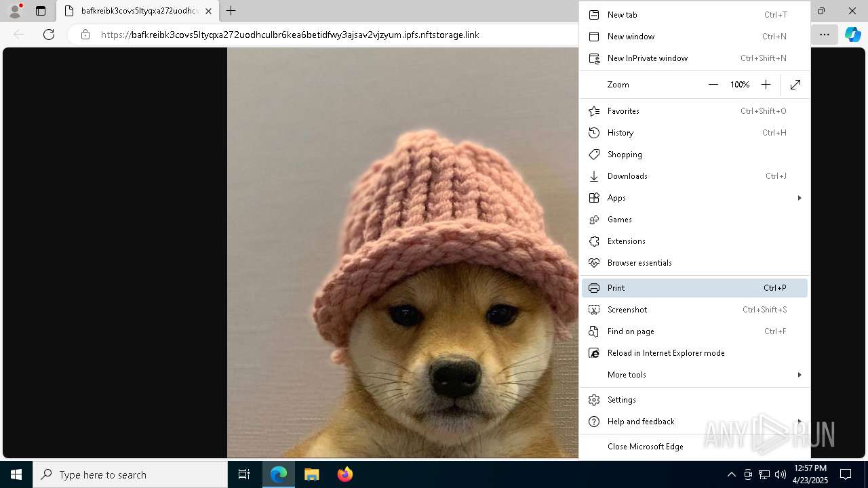
Task: Launch Firefox from the taskbar
Action: click(x=344, y=474)
